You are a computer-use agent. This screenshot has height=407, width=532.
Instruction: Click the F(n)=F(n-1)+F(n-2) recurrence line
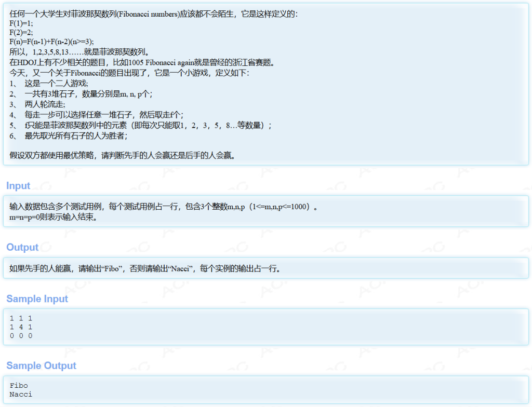(51, 42)
